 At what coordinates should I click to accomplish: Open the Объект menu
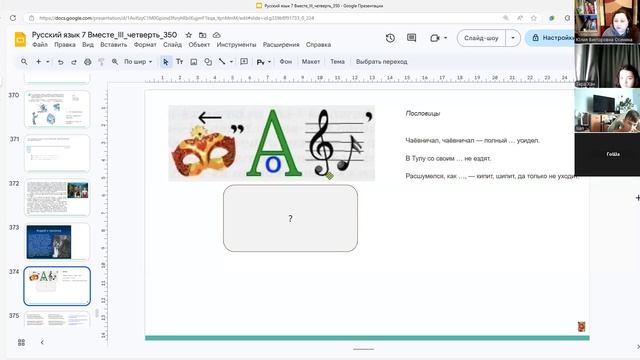[199, 44]
